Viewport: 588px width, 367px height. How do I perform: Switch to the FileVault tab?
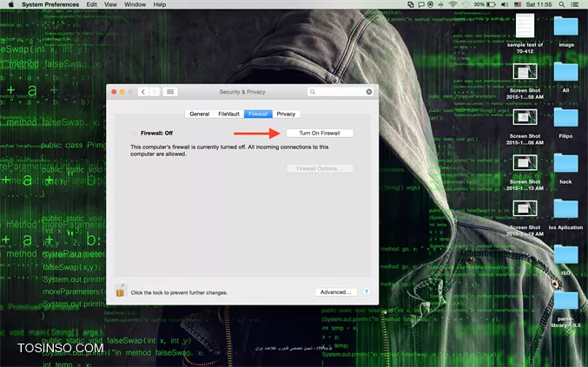pos(228,114)
